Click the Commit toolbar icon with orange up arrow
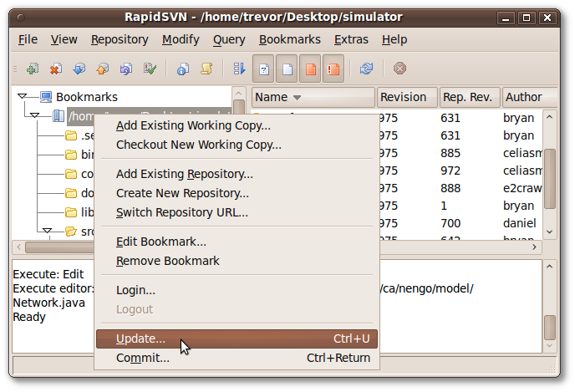Viewport: 575px width, 392px height. click(103, 69)
